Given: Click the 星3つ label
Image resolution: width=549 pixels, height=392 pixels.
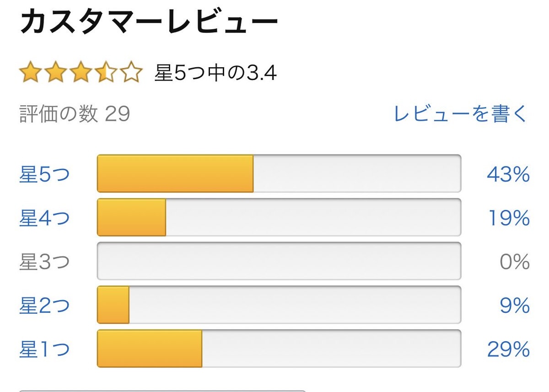Looking at the screenshot, I should pyautogui.click(x=44, y=262).
